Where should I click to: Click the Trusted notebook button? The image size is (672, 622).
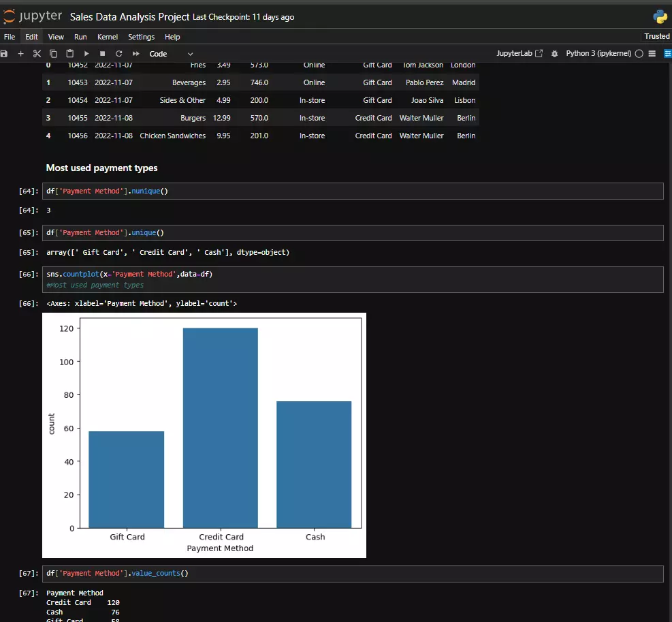point(656,36)
